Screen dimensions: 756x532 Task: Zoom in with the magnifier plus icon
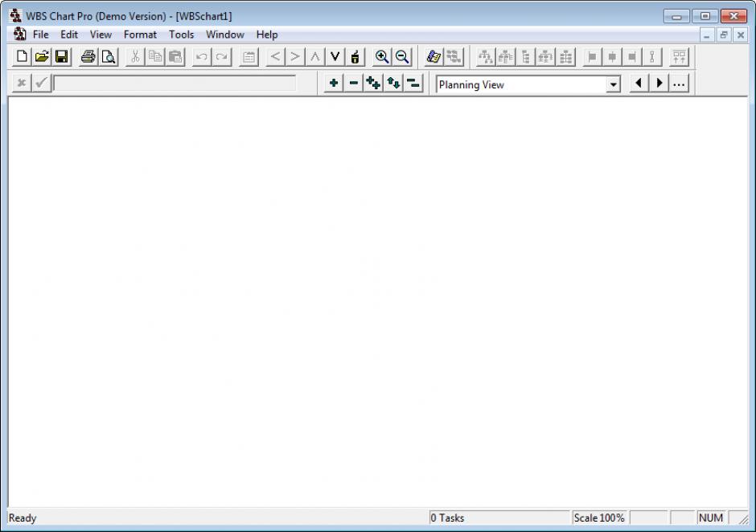pyautogui.click(x=382, y=57)
